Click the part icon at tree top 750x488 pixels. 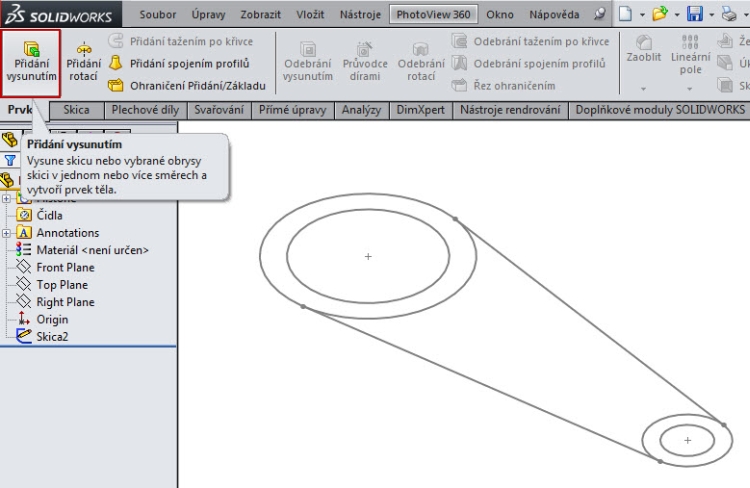tap(7, 180)
